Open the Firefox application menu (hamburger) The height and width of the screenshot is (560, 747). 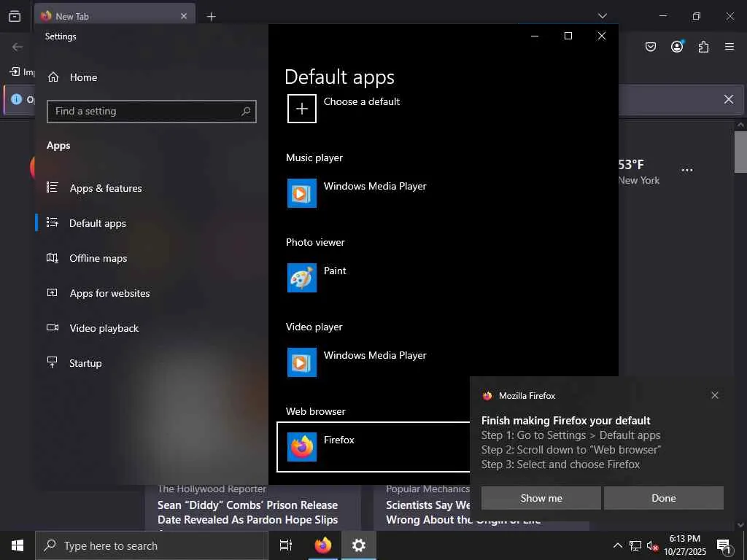pos(729,47)
